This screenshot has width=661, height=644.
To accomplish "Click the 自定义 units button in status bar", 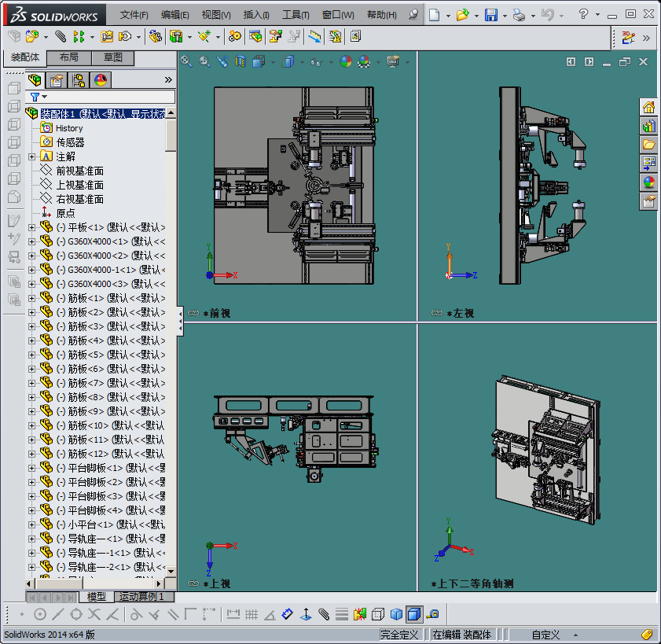I will tap(545, 635).
